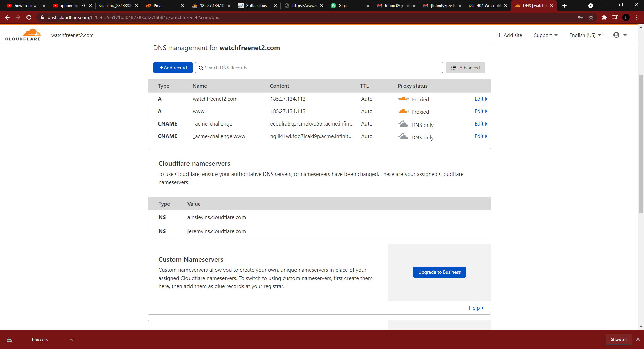The width and height of the screenshot is (644, 349).
Task: Open Chrome's three-dot menu
Action: [637, 17]
